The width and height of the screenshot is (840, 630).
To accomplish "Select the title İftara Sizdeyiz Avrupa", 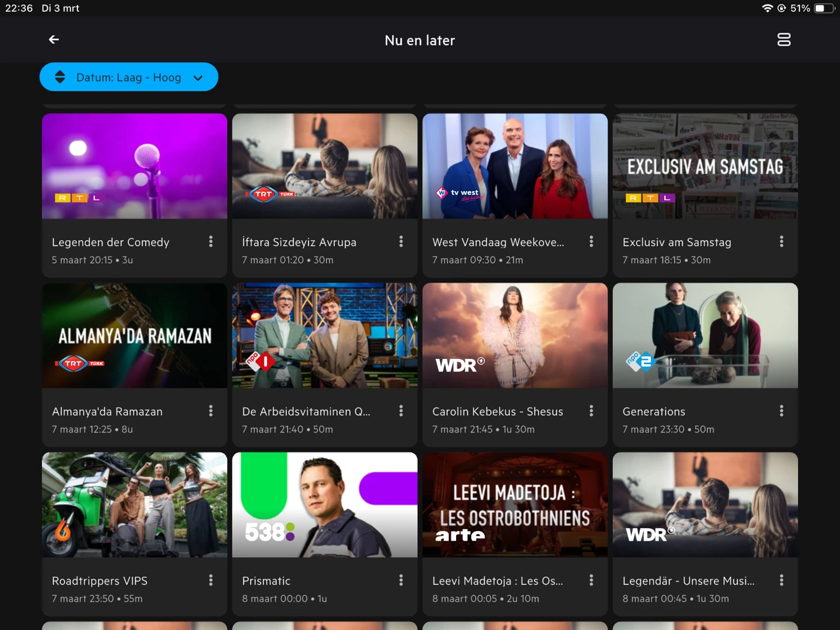I will (299, 242).
